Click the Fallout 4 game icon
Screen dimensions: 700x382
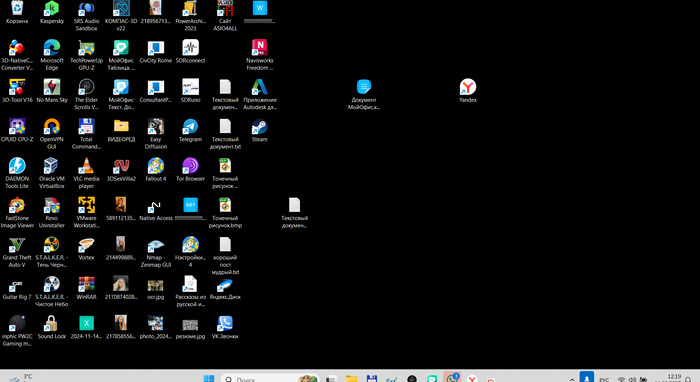point(155,170)
